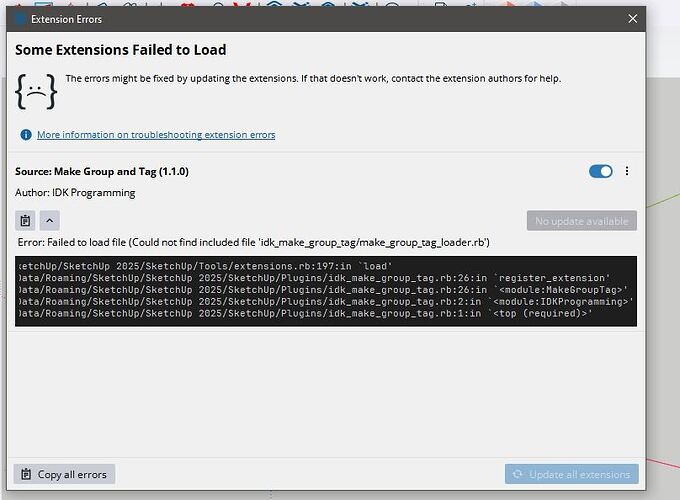Select the top (required) stack trace line
Screen dimensions: 680x500
click(x=305, y=313)
